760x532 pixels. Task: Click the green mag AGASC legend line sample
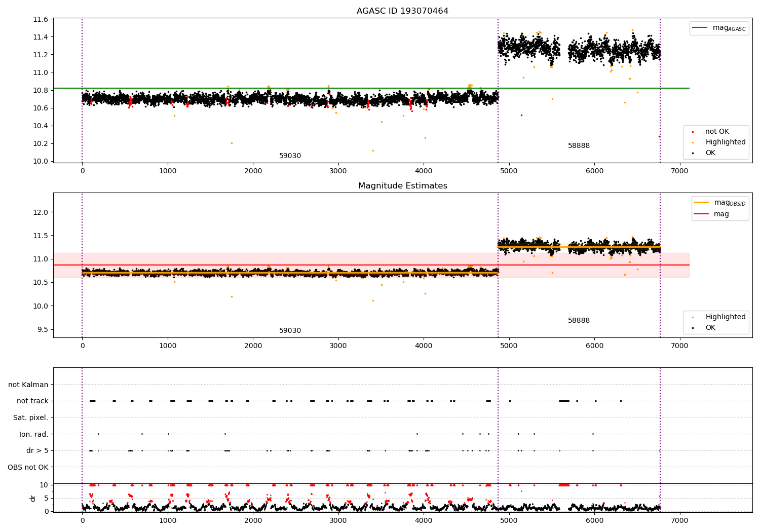700,28
